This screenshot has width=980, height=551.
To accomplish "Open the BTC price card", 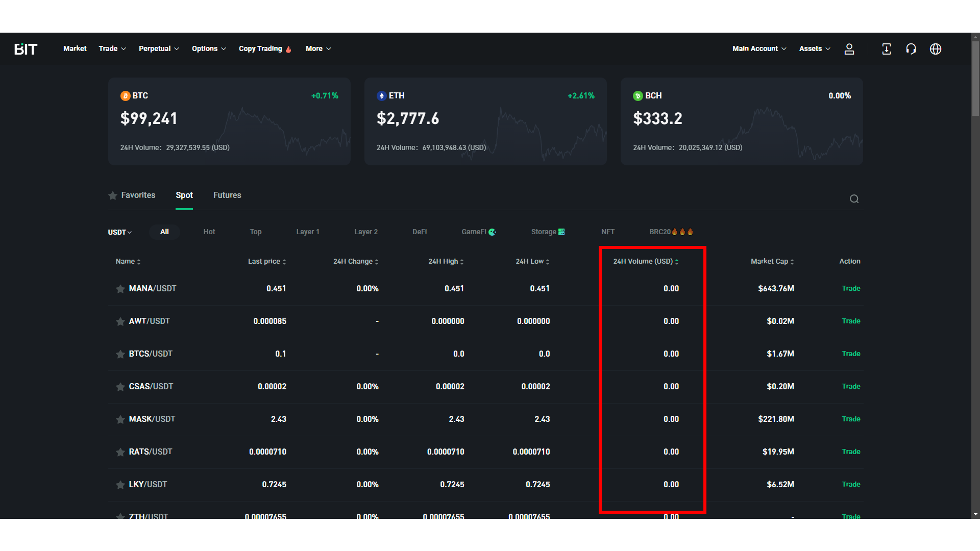I will (229, 121).
